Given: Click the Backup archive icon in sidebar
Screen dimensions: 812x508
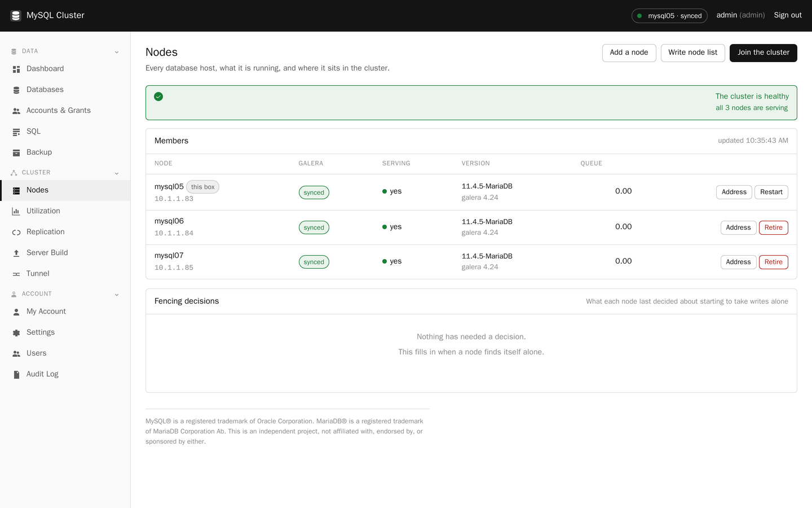Looking at the screenshot, I should 16,152.
